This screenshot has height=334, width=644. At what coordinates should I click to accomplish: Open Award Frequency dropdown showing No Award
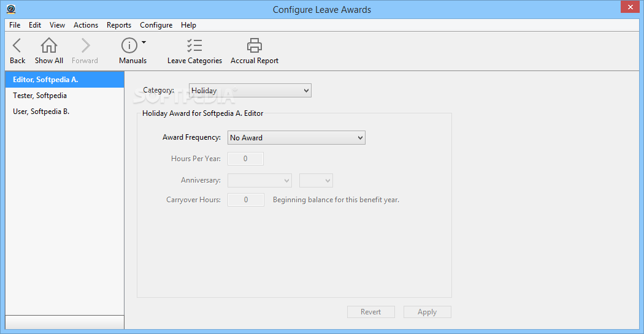(x=296, y=138)
